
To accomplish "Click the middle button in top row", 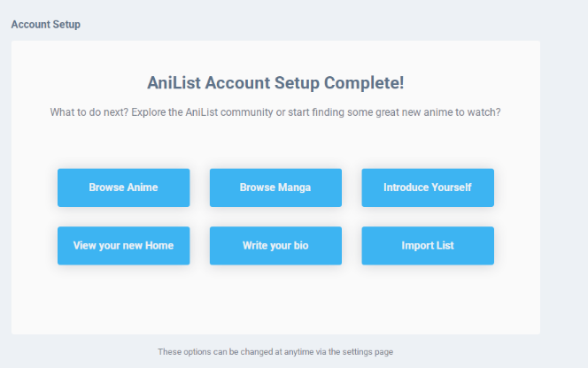I will [275, 188].
